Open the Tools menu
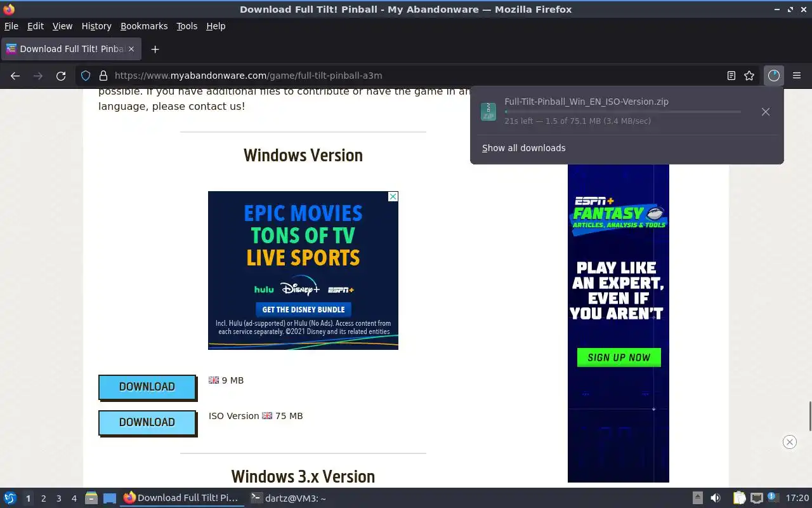 [x=187, y=26]
